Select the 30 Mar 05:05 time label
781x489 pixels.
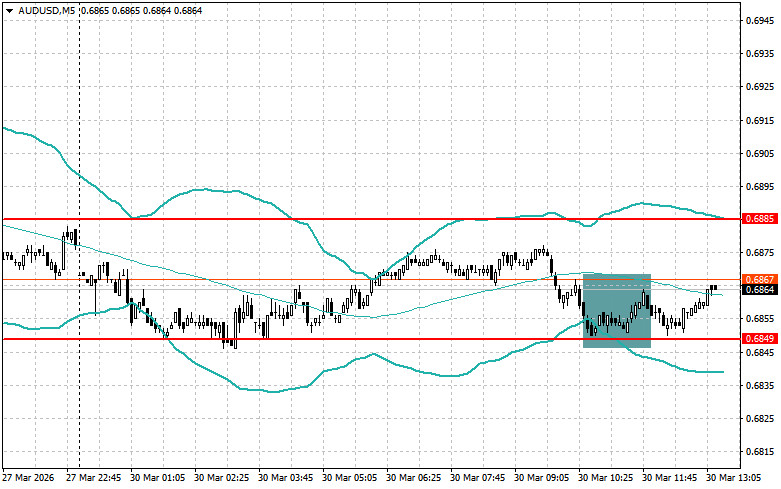click(x=349, y=478)
